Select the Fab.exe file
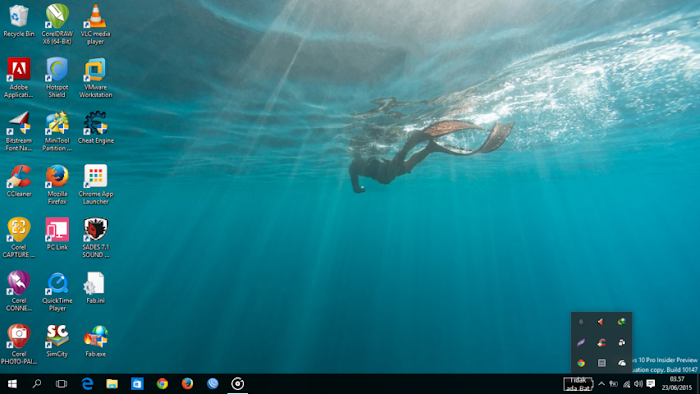Viewport: 700px width, 394px height. 96,341
